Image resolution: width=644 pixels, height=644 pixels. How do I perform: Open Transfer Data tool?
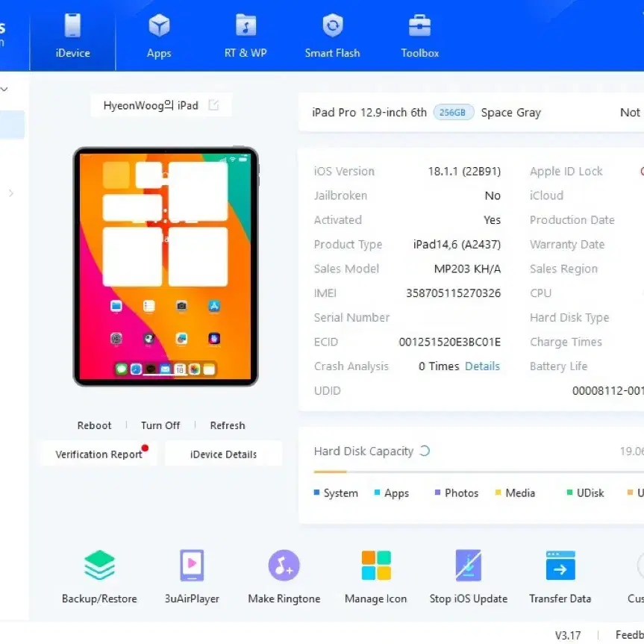tap(560, 577)
